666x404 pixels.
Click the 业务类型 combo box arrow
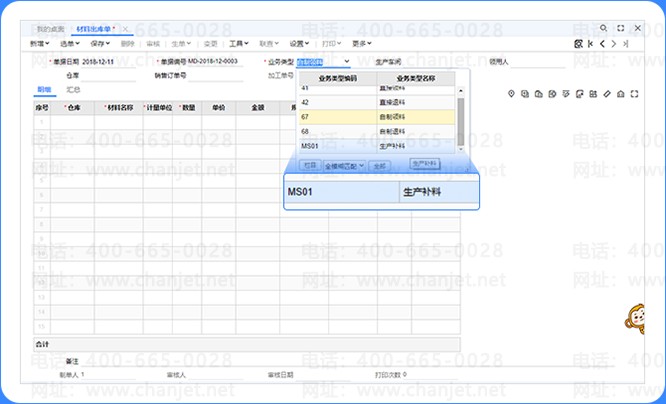coord(347,62)
